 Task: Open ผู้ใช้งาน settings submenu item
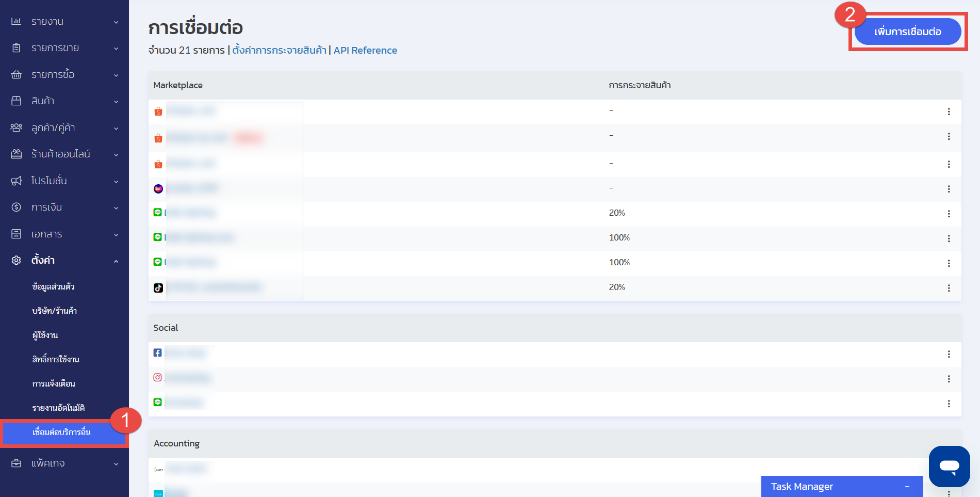[45, 335]
